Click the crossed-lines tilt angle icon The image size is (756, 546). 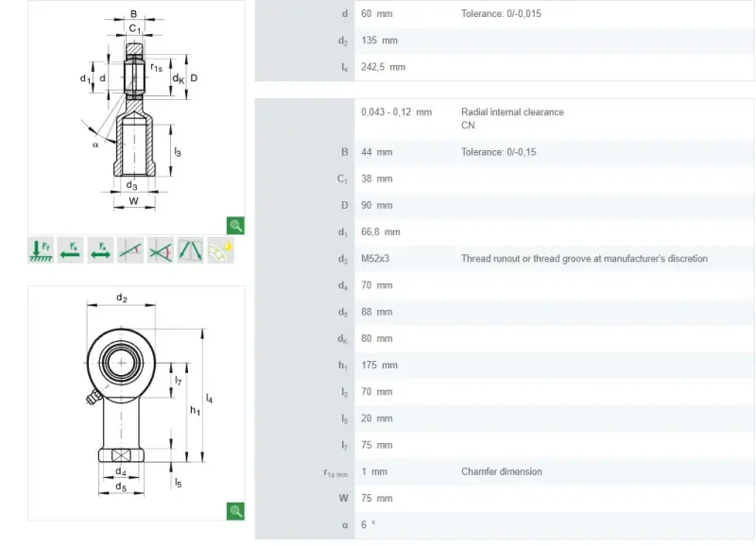point(160,250)
